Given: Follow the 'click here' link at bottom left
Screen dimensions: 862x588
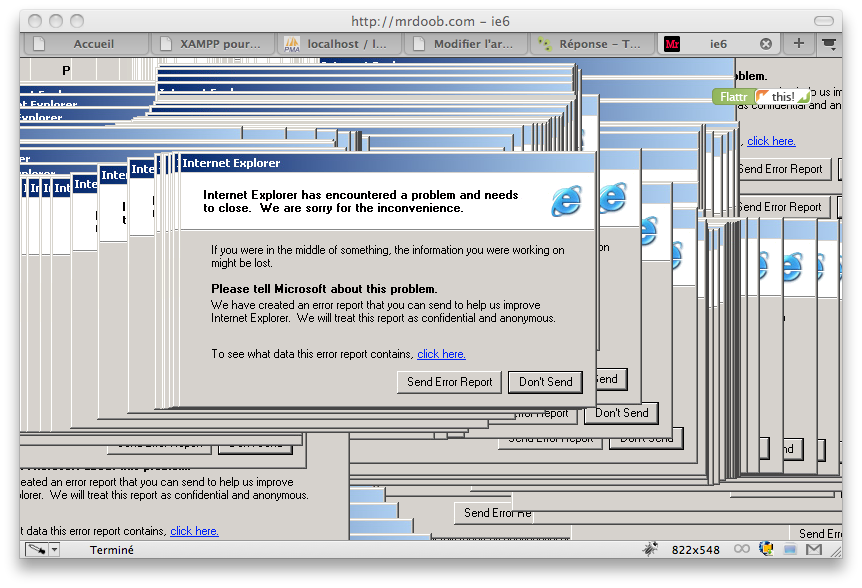Looking at the screenshot, I should click(194, 531).
